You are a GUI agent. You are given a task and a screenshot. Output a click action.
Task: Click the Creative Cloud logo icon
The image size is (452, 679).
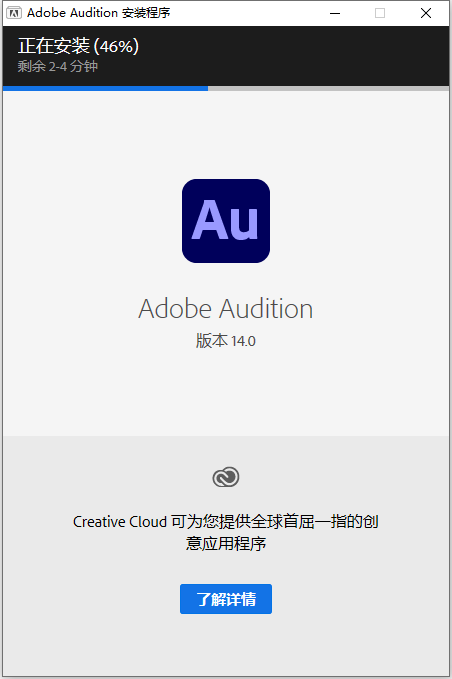pyautogui.click(x=226, y=477)
